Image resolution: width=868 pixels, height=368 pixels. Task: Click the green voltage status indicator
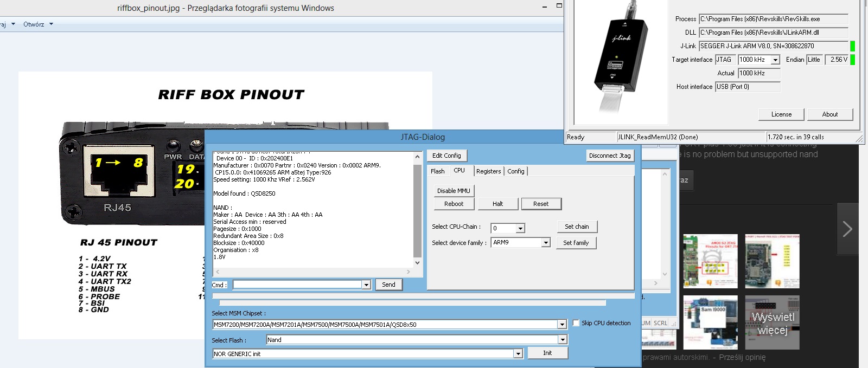pos(852,60)
